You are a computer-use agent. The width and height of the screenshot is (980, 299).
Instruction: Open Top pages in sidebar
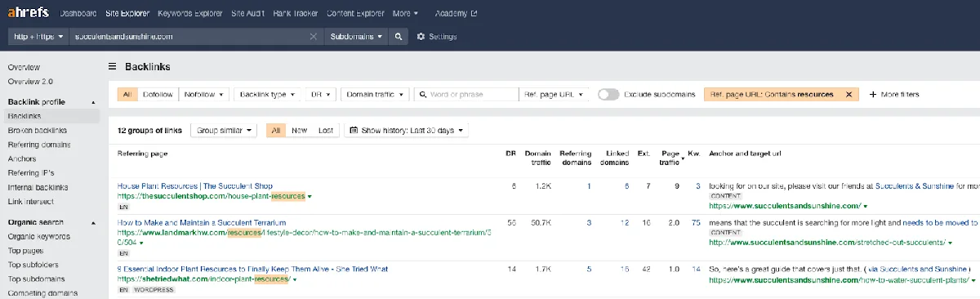point(26,251)
